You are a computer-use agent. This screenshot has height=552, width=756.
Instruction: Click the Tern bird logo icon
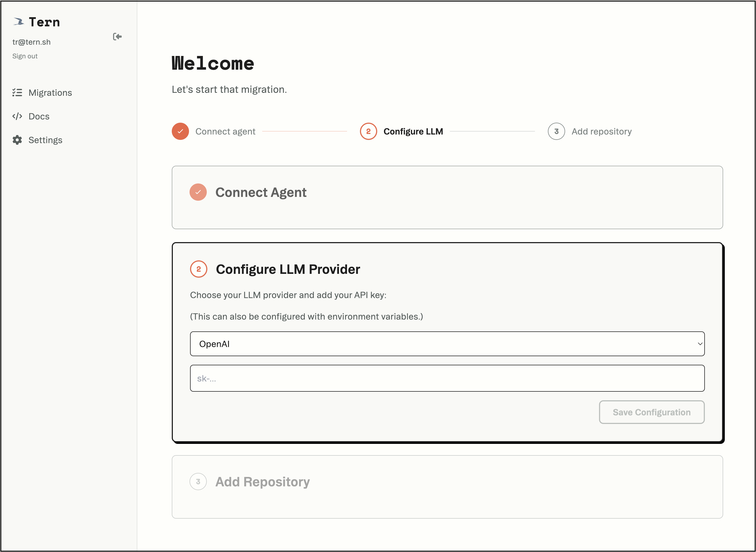click(19, 21)
